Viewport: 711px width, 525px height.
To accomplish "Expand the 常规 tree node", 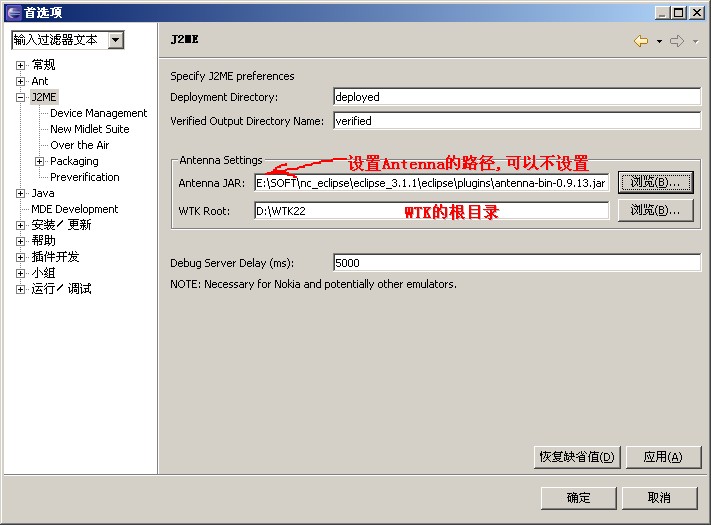I will (x=20, y=65).
